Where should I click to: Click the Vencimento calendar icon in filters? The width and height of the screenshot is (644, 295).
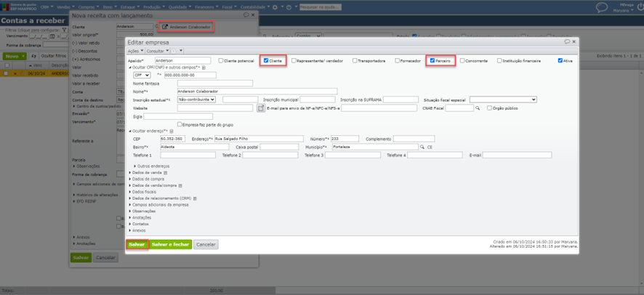pyautogui.click(x=52, y=36)
